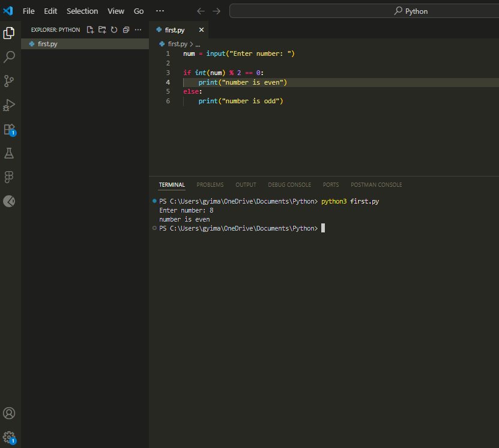This screenshot has height=448, width=499.
Task: Switch to the POSTMAN CONSOLE tab
Action: coord(376,185)
